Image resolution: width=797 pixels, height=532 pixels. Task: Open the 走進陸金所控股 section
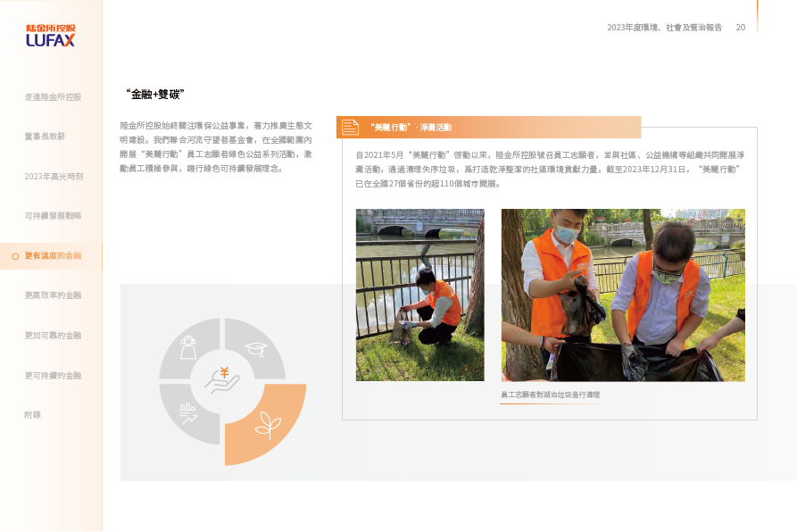(53, 96)
